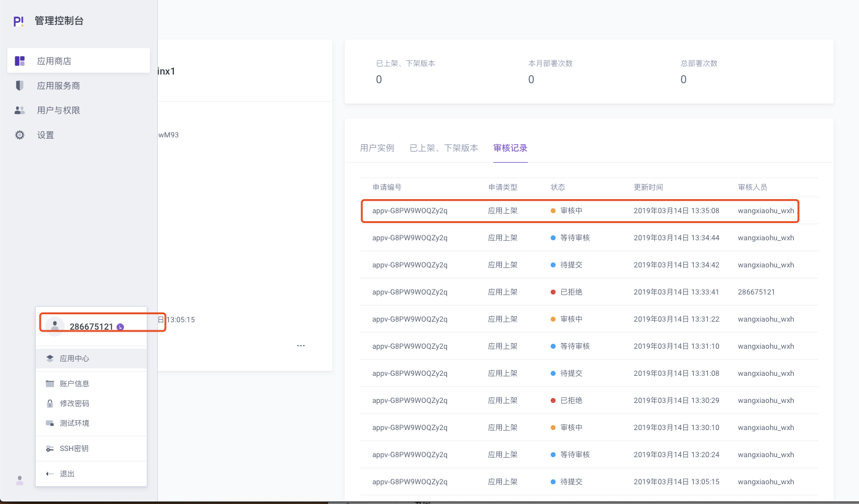Open the three-dot more options menu
Image resolution: width=859 pixels, height=504 pixels.
pyautogui.click(x=301, y=346)
